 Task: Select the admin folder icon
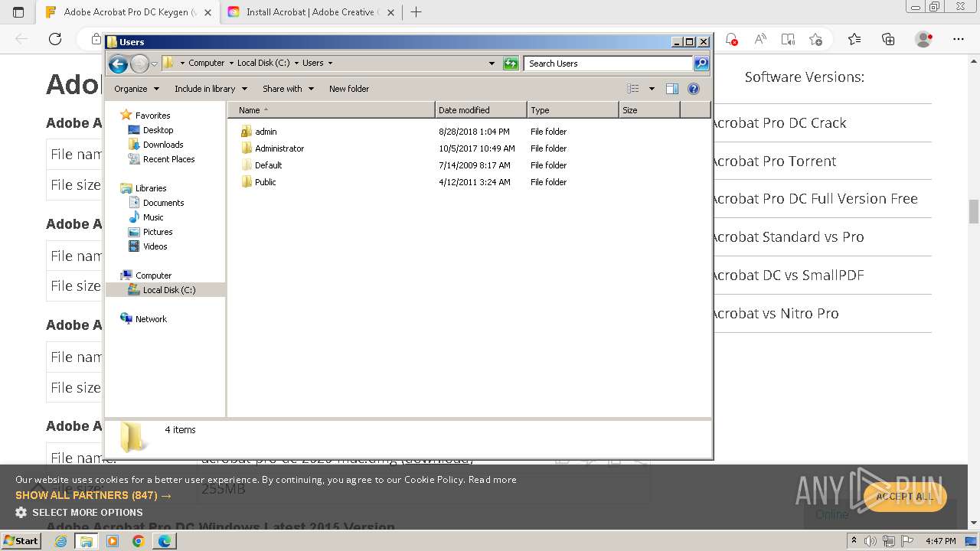click(x=247, y=132)
